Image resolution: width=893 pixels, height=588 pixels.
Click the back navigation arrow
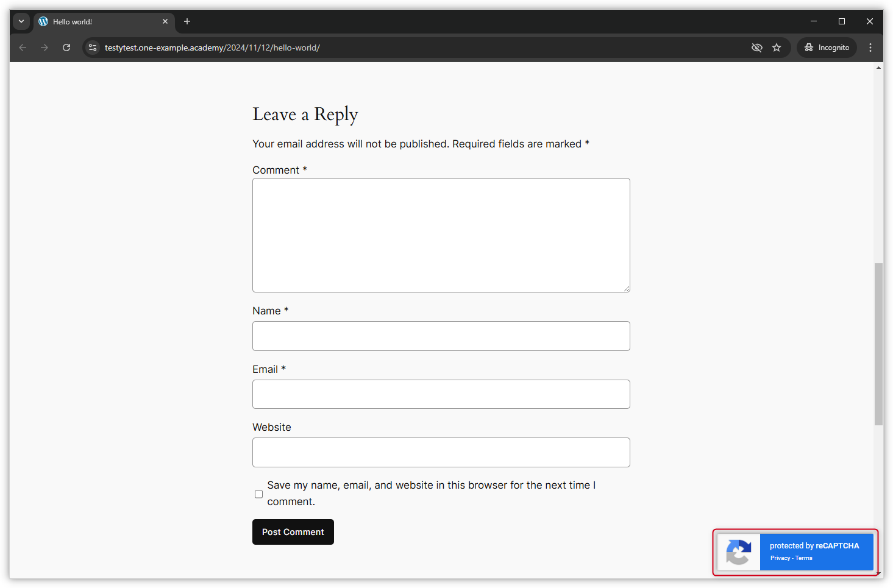(x=23, y=47)
